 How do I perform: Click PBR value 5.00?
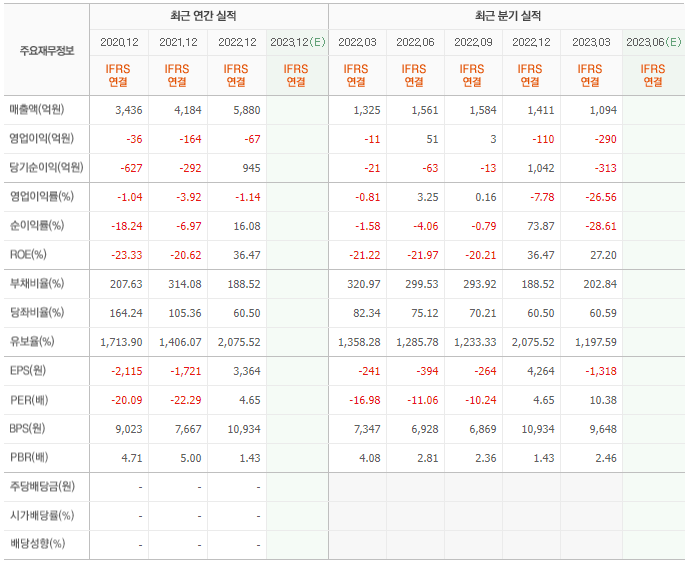tap(191, 458)
